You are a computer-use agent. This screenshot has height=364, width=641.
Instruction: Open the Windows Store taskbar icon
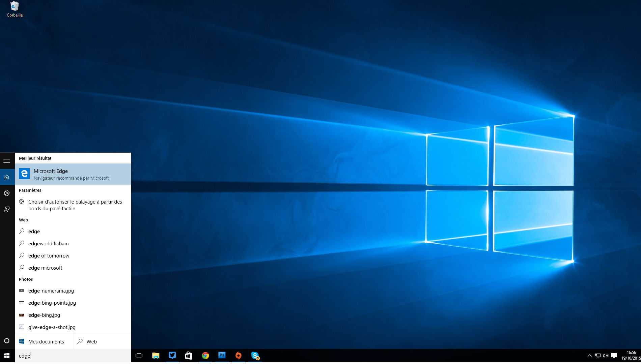189,356
